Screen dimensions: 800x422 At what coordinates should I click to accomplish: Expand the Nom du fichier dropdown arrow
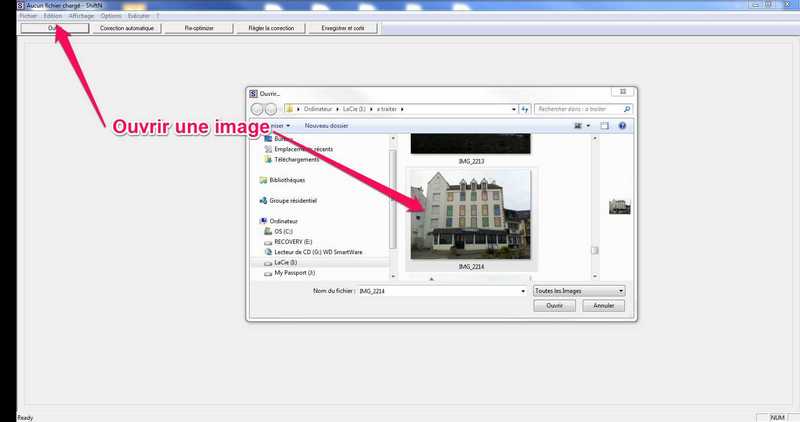[523, 291]
